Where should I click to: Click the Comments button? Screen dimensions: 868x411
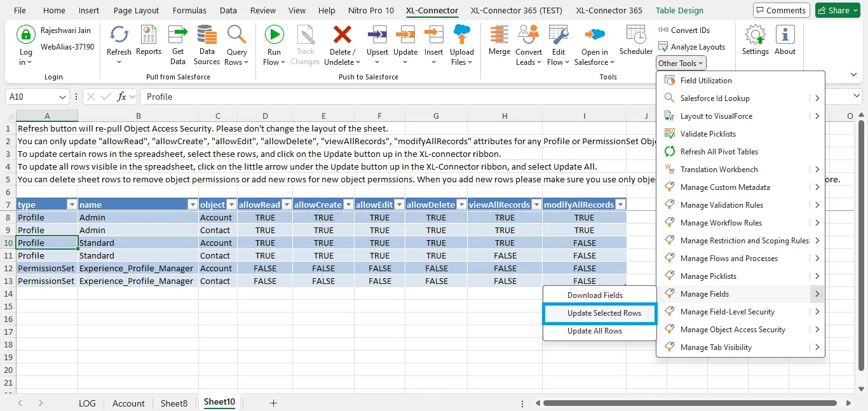point(780,10)
